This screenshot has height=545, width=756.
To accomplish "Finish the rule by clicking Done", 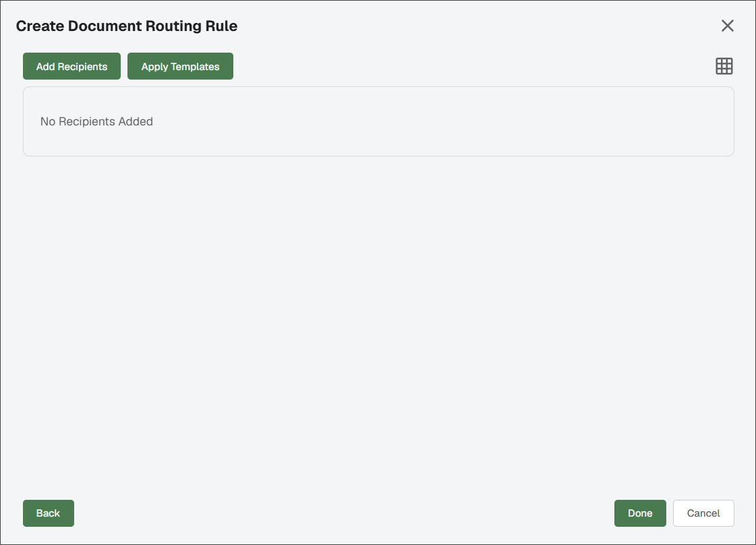I will click(x=640, y=513).
